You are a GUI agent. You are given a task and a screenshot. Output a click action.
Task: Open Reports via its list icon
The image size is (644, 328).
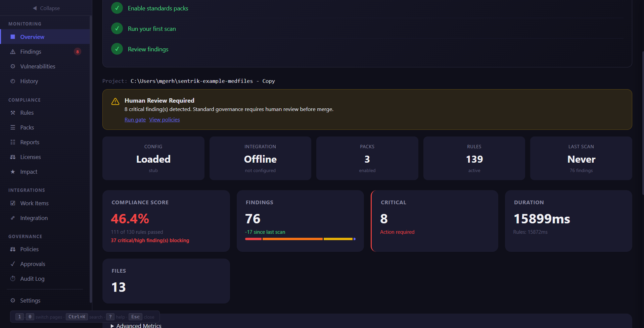12,142
